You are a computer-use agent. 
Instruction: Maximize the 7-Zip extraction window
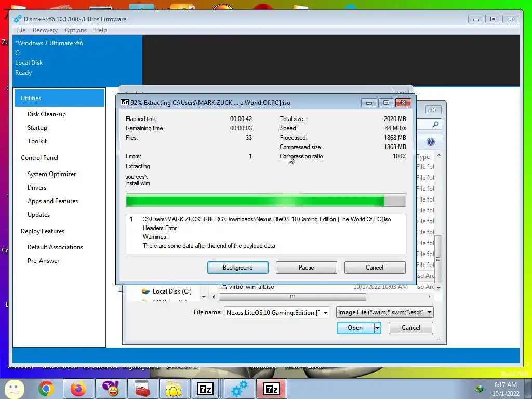click(x=386, y=102)
